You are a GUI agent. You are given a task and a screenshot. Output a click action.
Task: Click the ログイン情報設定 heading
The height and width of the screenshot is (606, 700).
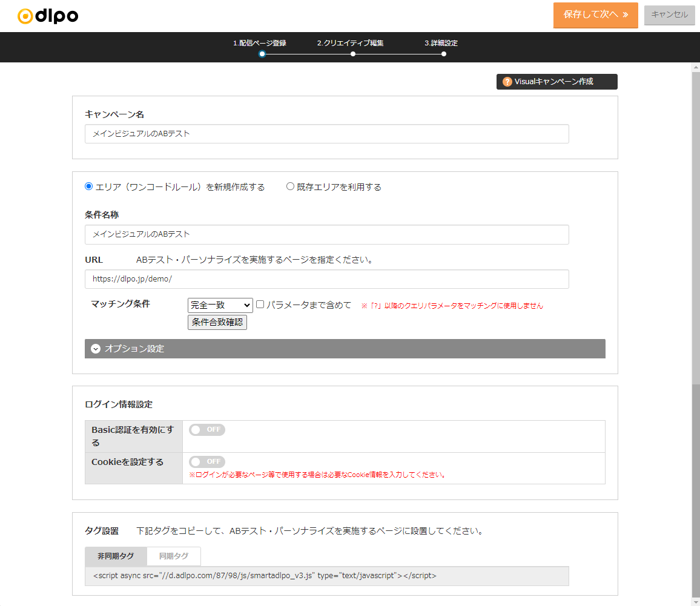119,404
